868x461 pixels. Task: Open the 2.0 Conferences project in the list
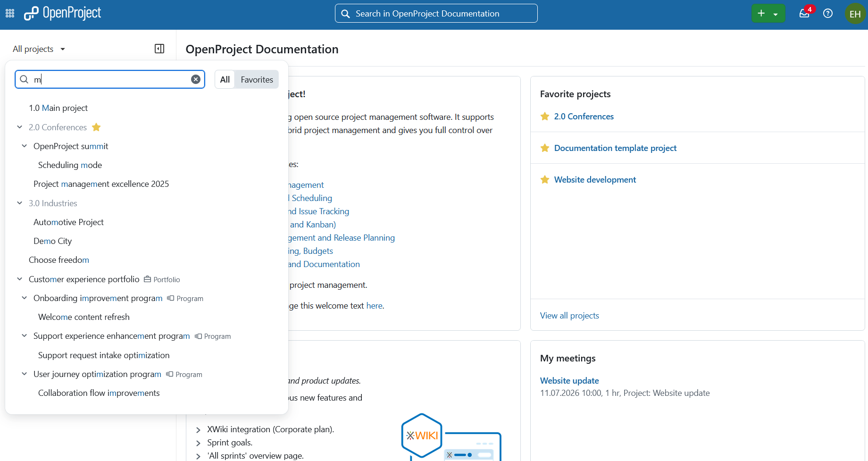pos(58,127)
